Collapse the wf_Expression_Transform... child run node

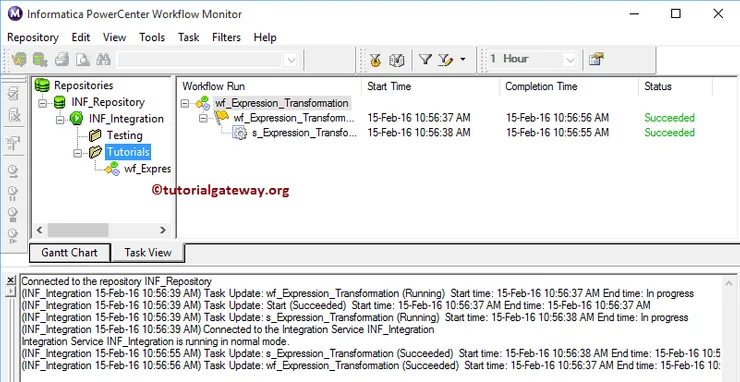[203, 118]
